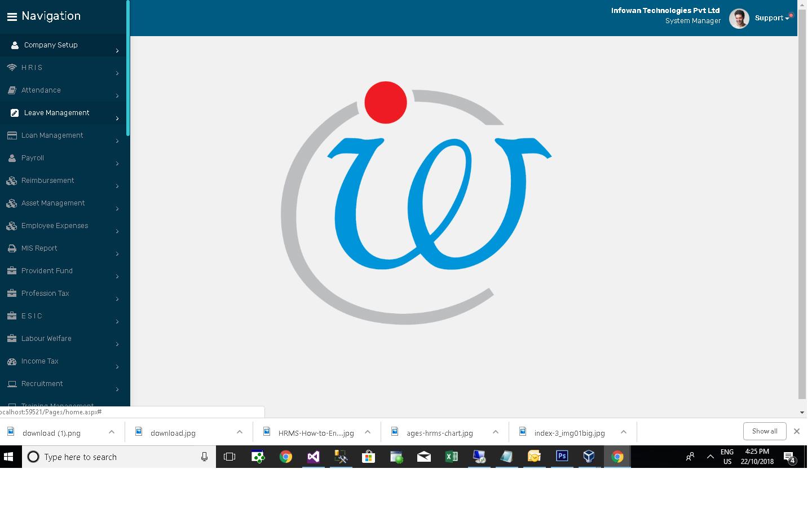
Task: Click Show all downloads button
Action: 765,431
